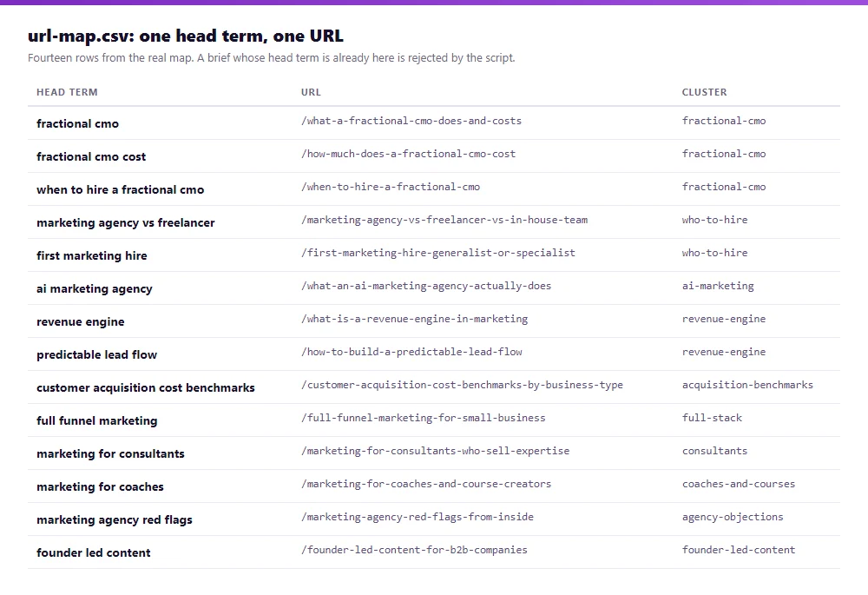Screen dimensions: 868x595
Task: Click the HEAD TERM column header
Action: (x=67, y=92)
